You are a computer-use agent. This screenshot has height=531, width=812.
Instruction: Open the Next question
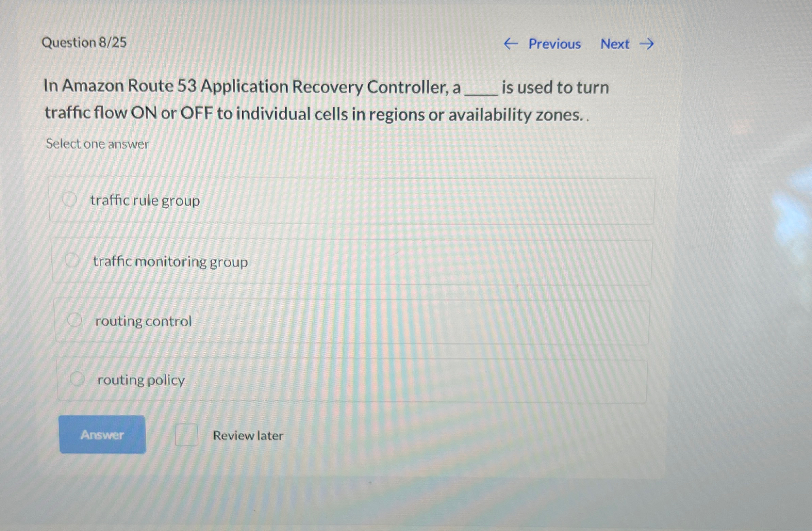(x=614, y=44)
